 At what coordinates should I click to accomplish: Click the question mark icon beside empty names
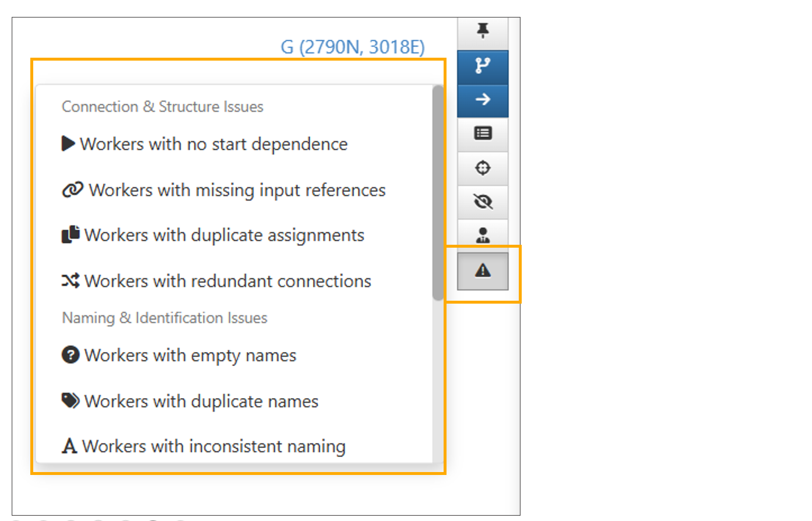coord(71,355)
